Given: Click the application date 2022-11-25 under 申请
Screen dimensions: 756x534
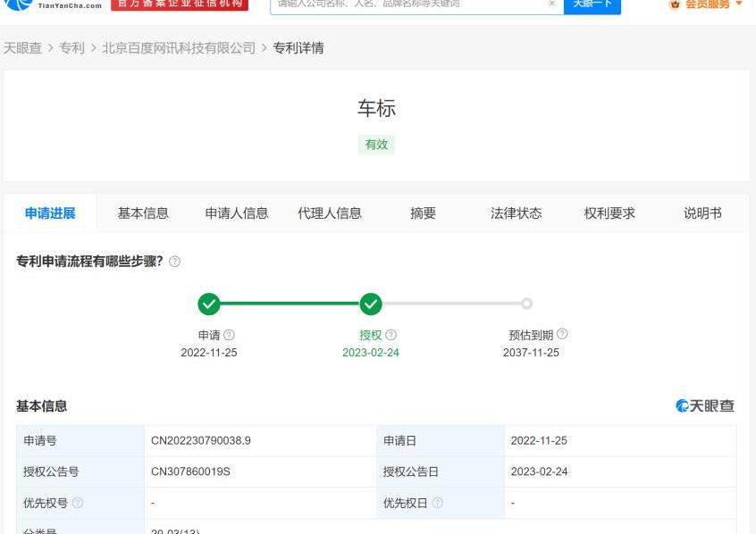Looking at the screenshot, I should [209, 353].
